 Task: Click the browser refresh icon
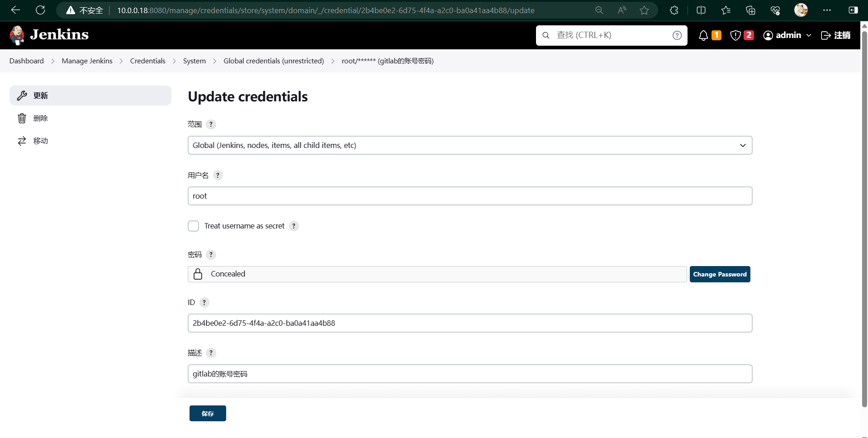click(40, 10)
